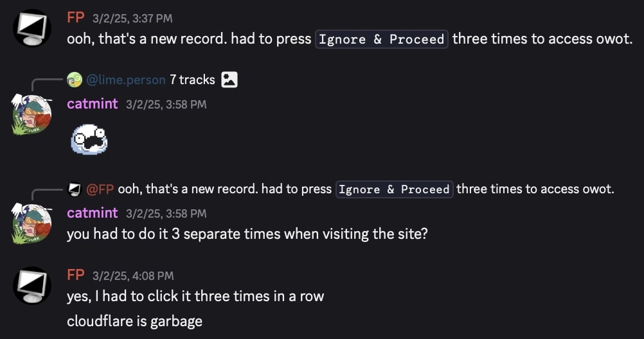Click the "Ignore & Proceed" code text in FP's message
This screenshot has height=339, width=644.
pos(382,39)
